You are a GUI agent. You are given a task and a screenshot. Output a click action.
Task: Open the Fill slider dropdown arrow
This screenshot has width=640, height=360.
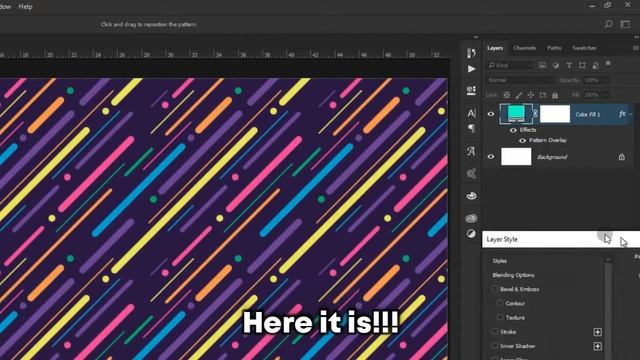(x=606, y=95)
